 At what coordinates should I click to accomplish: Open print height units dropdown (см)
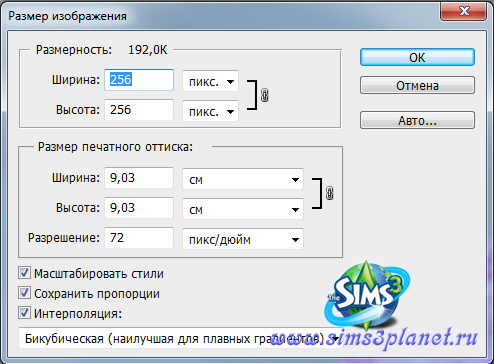tap(243, 209)
